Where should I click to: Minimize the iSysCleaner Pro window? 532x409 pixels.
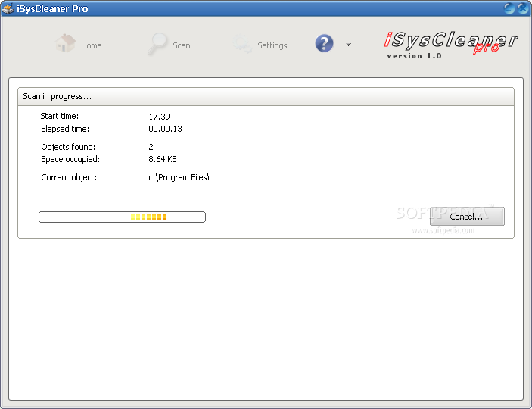click(x=509, y=8)
